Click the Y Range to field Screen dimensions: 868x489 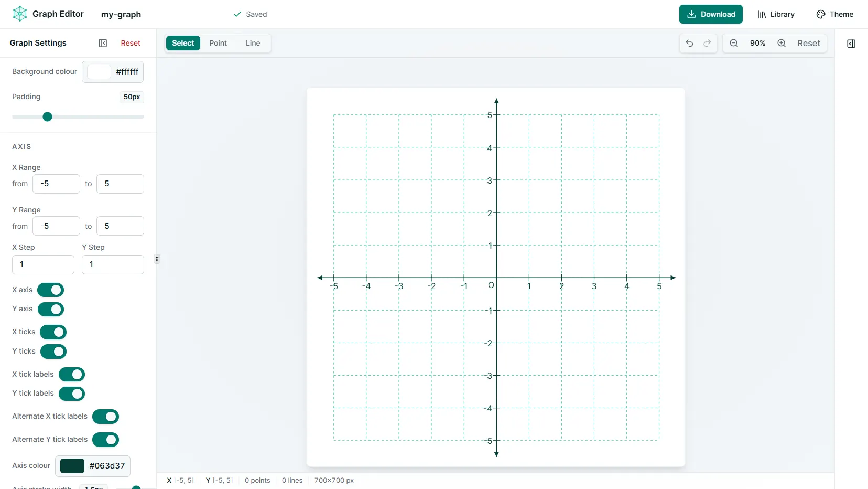[120, 226]
